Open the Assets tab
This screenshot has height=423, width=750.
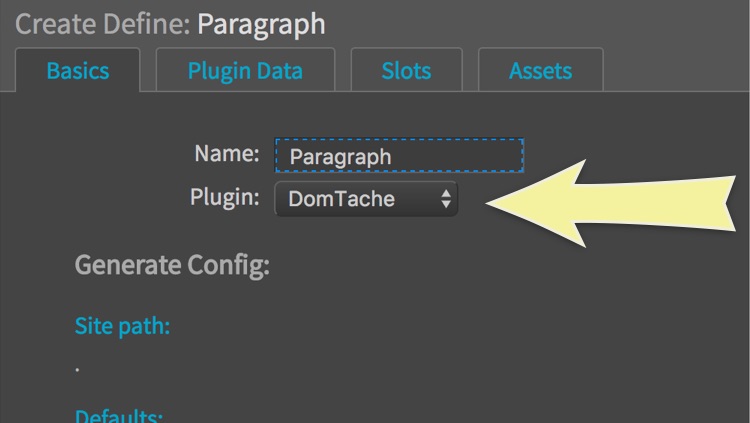coord(541,71)
